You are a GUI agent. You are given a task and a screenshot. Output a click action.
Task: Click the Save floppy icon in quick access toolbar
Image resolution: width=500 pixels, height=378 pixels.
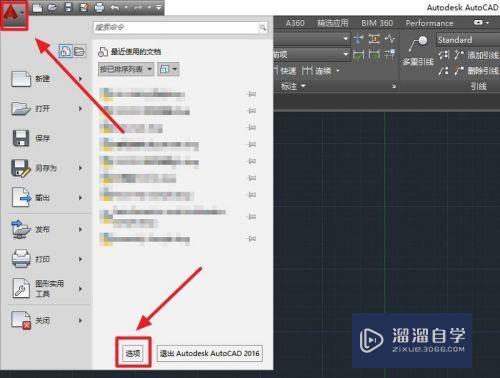(x=68, y=8)
